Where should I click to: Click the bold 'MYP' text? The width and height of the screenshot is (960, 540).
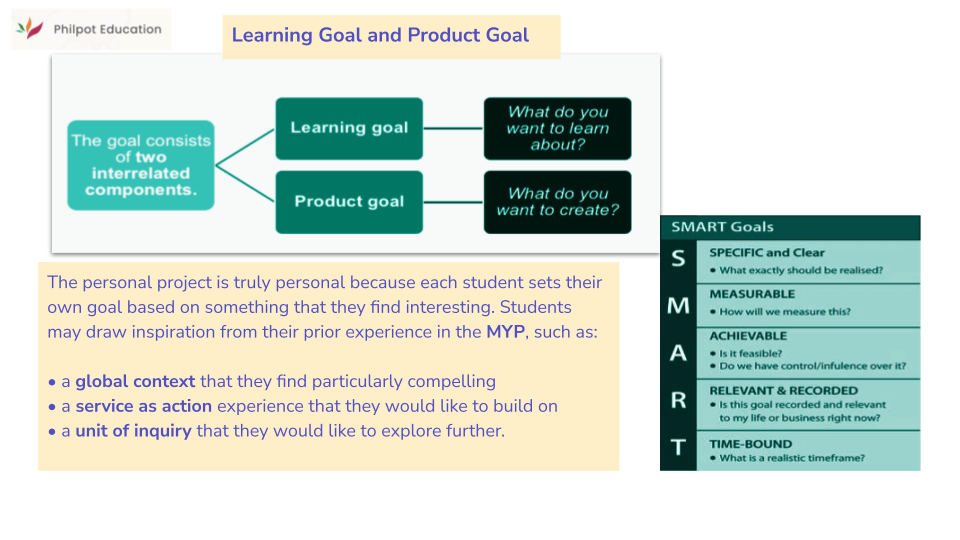point(505,332)
